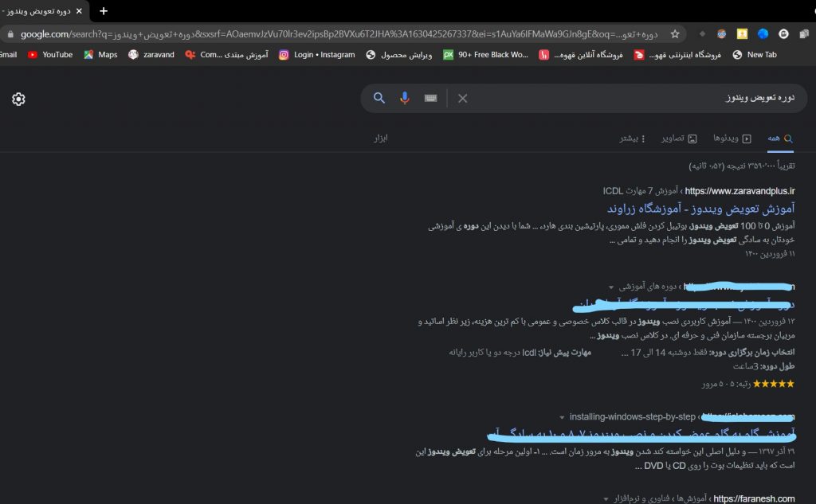816x504 pixels.
Task: Open the YouTube bookmark
Action: 50,55
